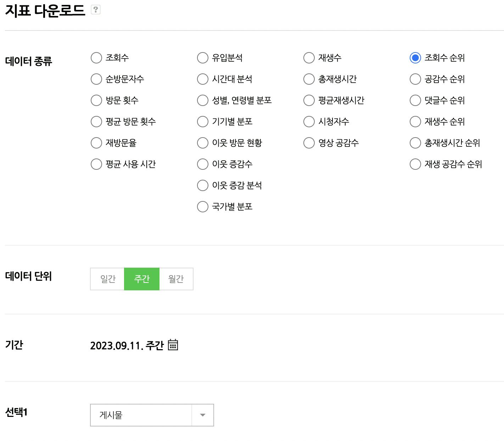
Task: Select the 조회수 radio button
Action: 96,58
